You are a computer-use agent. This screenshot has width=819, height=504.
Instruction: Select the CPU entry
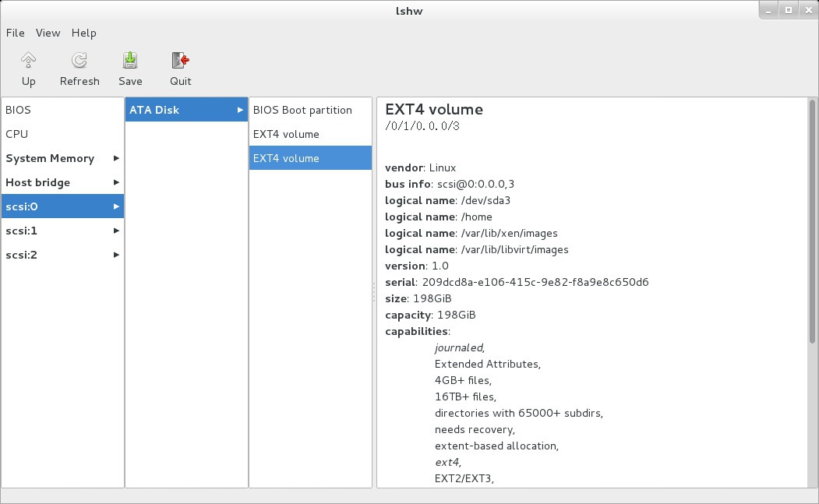(17, 134)
